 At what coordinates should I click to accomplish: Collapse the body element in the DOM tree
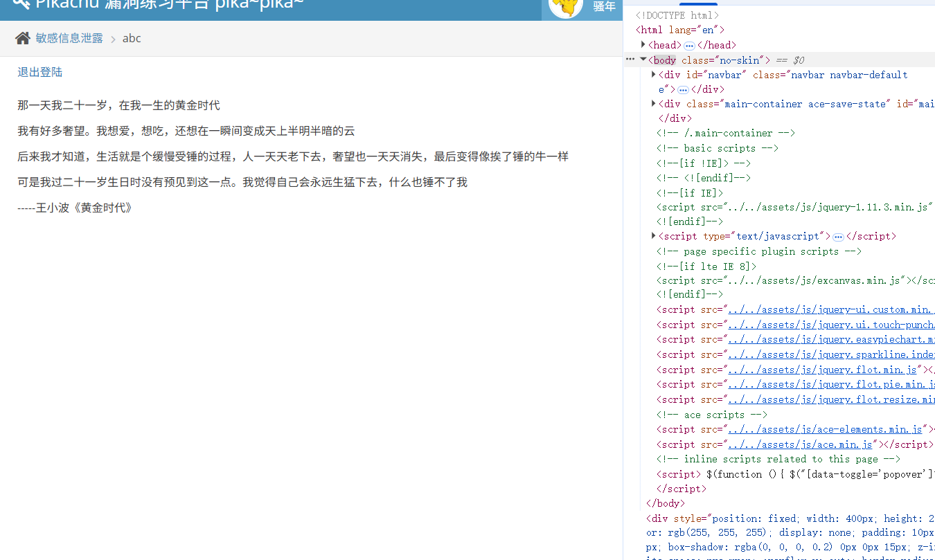coord(643,60)
